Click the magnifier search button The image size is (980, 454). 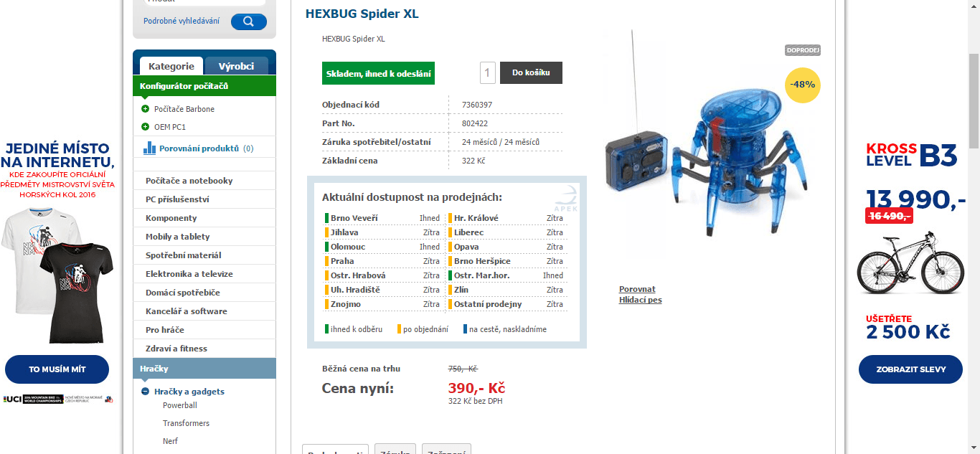249,22
